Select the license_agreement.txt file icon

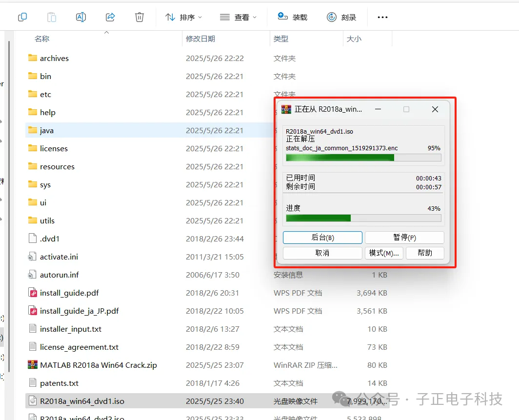(x=32, y=346)
